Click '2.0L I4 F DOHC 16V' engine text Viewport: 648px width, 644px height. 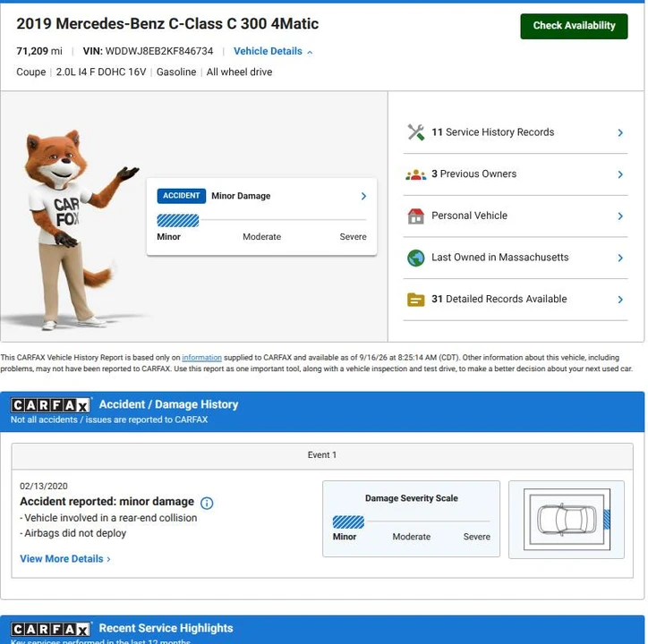[x=101, y=72]
